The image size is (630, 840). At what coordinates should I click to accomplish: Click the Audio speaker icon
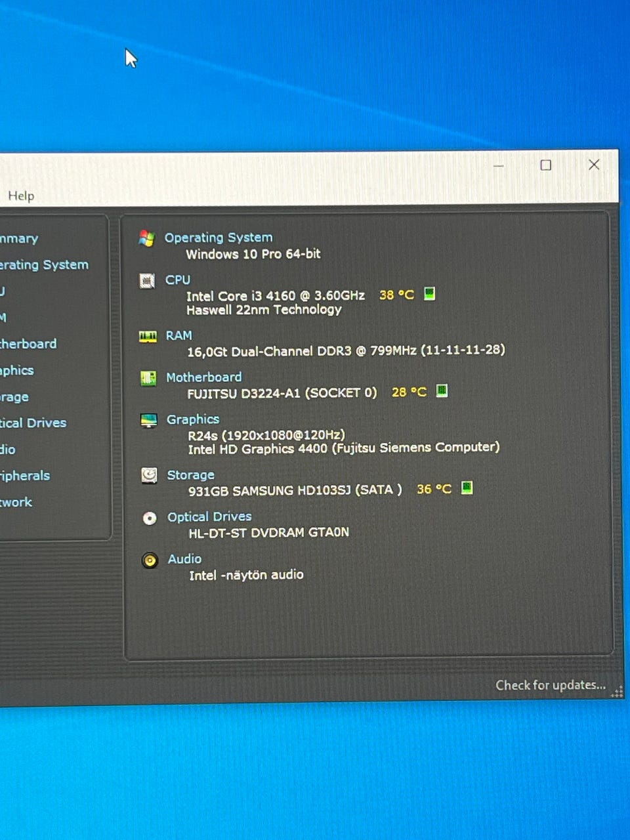pyautogui.click(x=150, y=560)
